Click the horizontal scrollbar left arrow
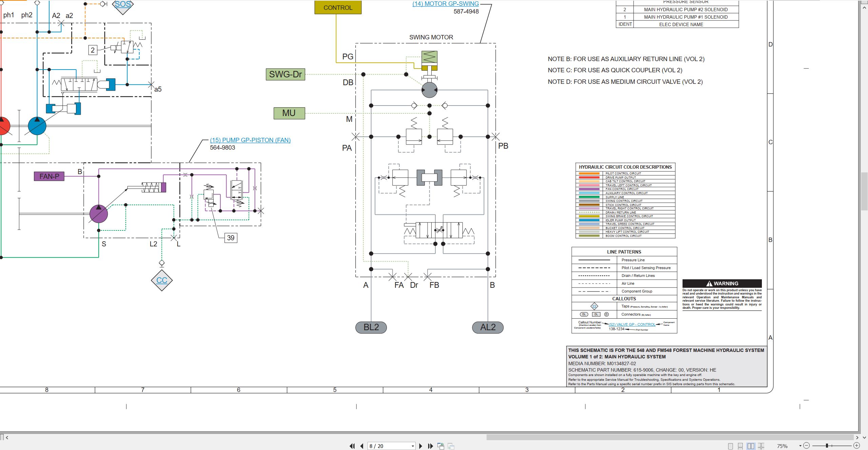 pyautogui.click(x=7, y=437)
